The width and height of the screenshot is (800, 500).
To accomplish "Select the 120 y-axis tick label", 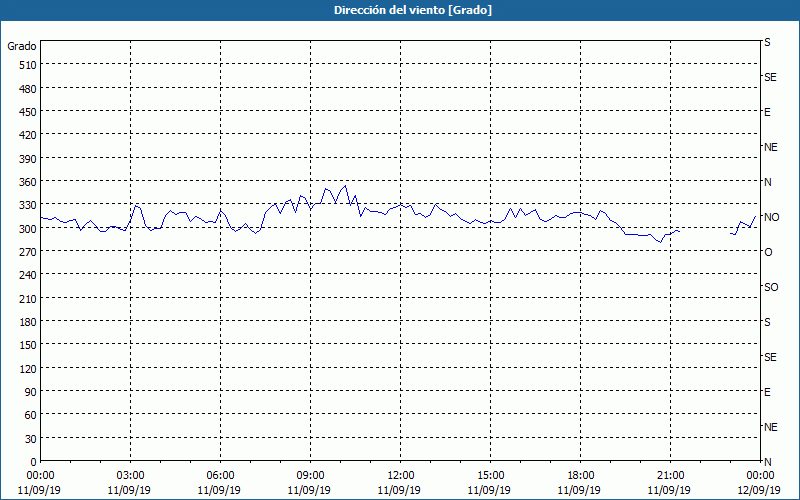I will (28, 369).
